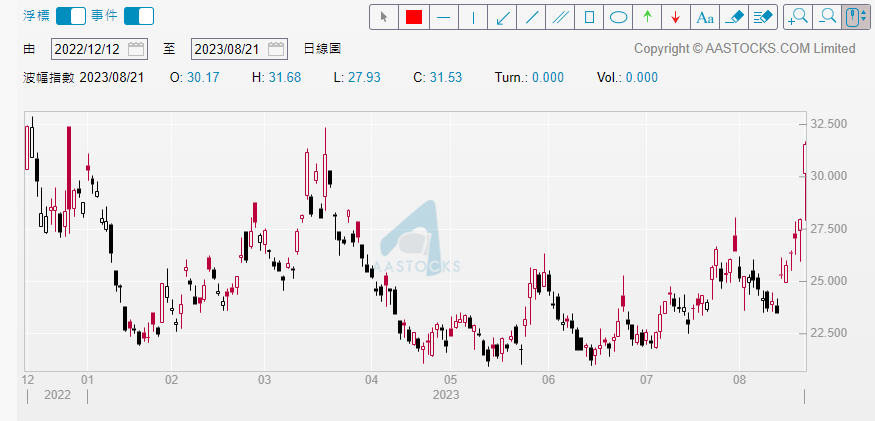Click the 05 month label on time axis

coord(451,380)
